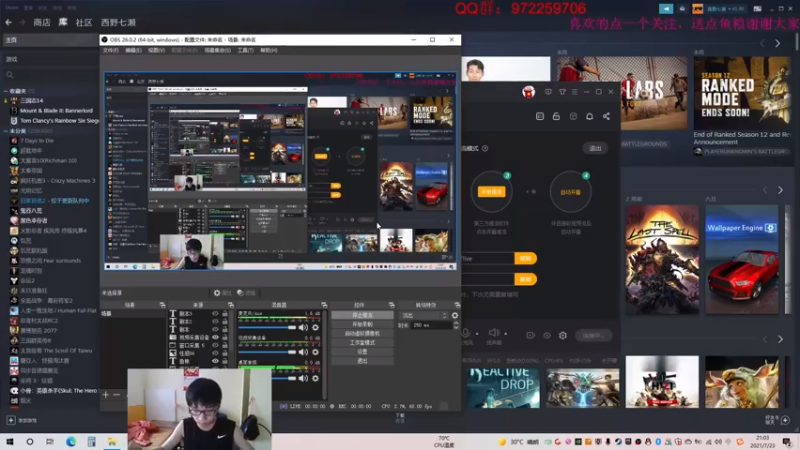The height and width of the screenshot is (450, 800).
Task: Open the notification bell in streaming companion
Action: tap(589, 116)
